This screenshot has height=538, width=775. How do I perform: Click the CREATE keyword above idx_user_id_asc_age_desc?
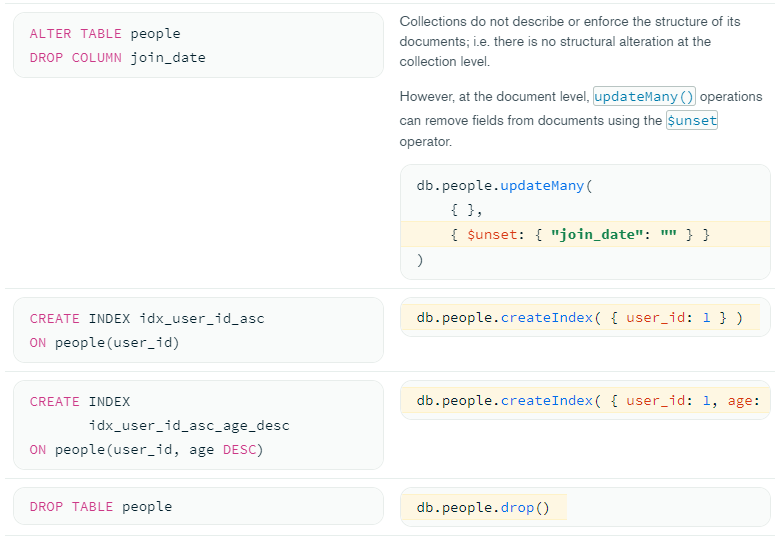[54, 402]
